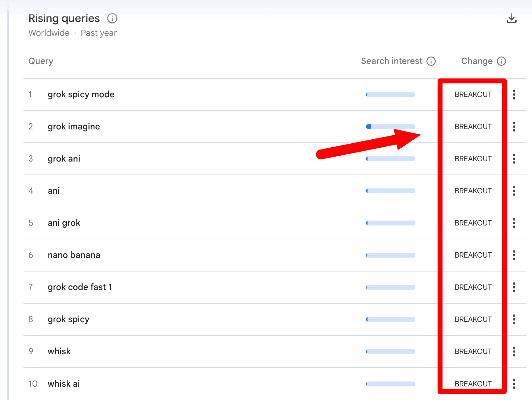Open the nano banana query
Image resolution: width=532 pixels, height=400 pixels.
[x=74, y=255]
